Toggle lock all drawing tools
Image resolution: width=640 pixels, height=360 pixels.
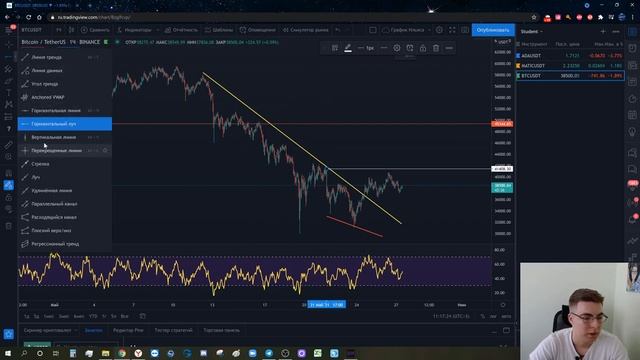[x=9, y=198]
